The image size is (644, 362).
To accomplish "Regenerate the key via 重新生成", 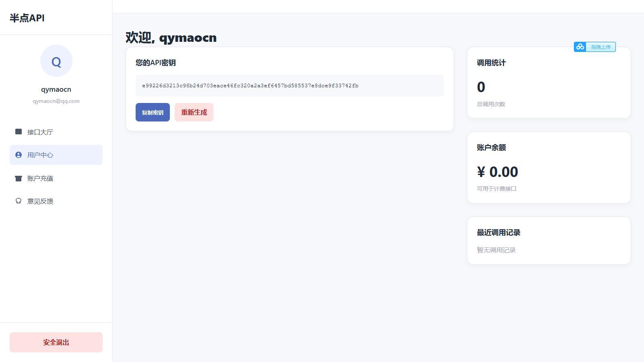I will pos(194,112).
